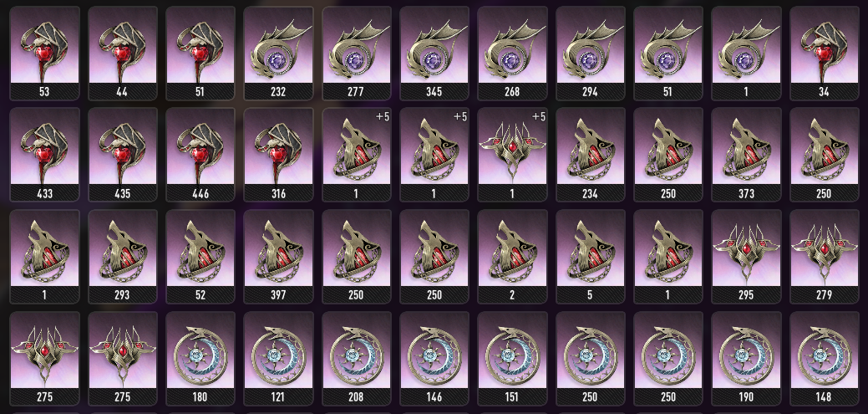
Task: Select the wolf head item with count 52
Action: pos(201,257)
